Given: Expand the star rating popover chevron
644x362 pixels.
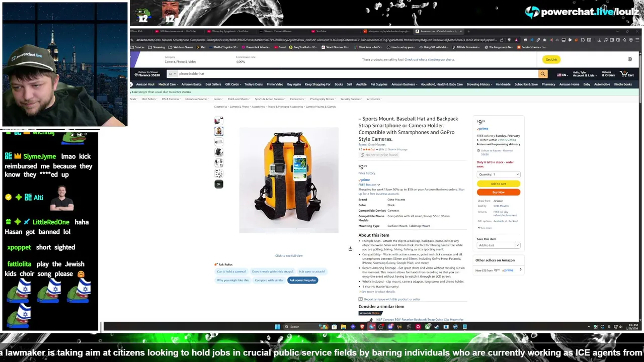Looking at the screenshot, I should [377, 149].
